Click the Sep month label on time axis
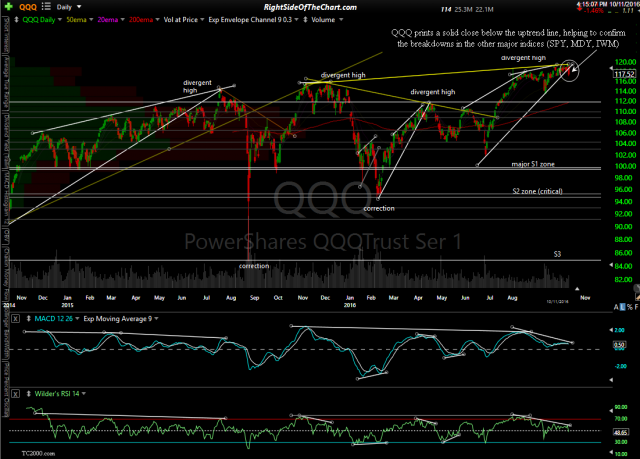The height and width of the screenshot is (459, 640). point(254,298)
